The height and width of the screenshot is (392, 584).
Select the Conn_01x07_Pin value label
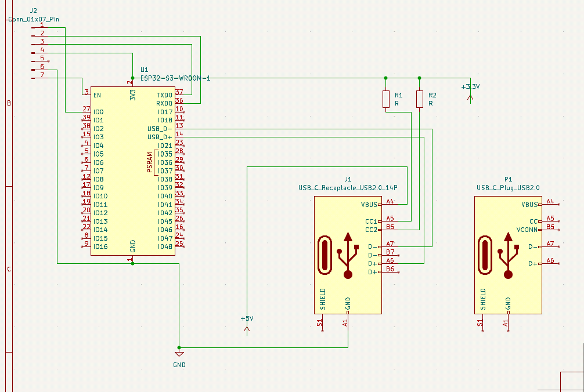[34, 19]
